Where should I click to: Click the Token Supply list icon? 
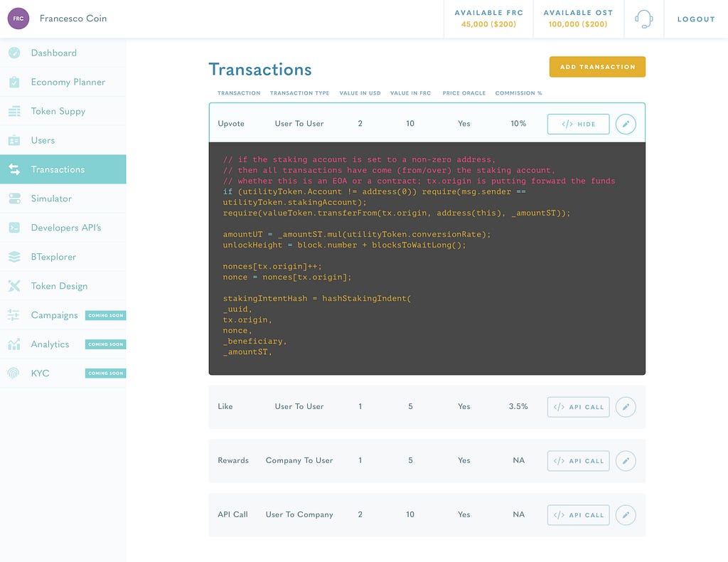(x=14, y=111)
